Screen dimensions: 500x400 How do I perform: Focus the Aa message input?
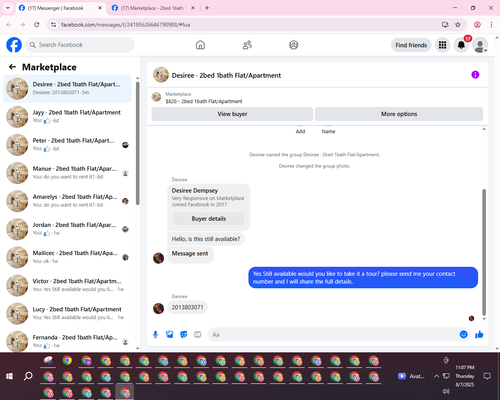[x=333, y=334]
